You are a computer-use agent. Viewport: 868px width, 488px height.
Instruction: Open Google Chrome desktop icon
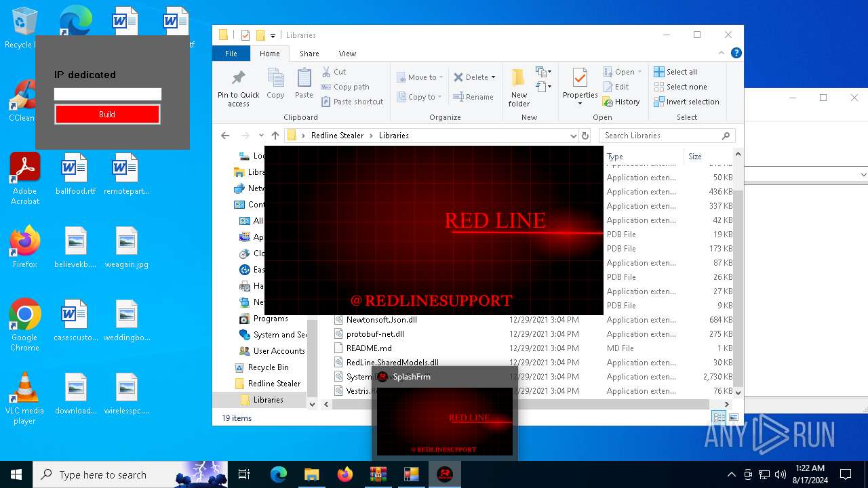pyautogui.click(x=25, y=325)
